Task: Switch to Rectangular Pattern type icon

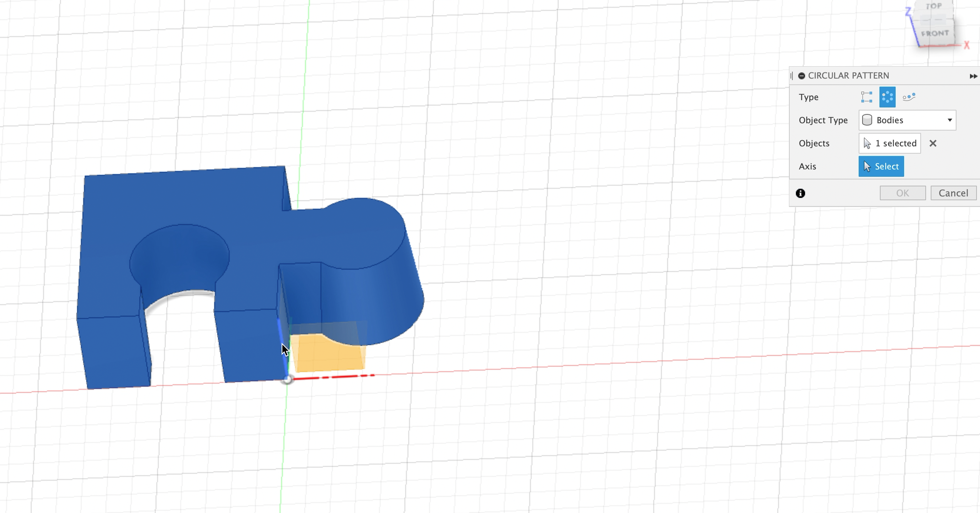Action: click(x=866, y=97)
